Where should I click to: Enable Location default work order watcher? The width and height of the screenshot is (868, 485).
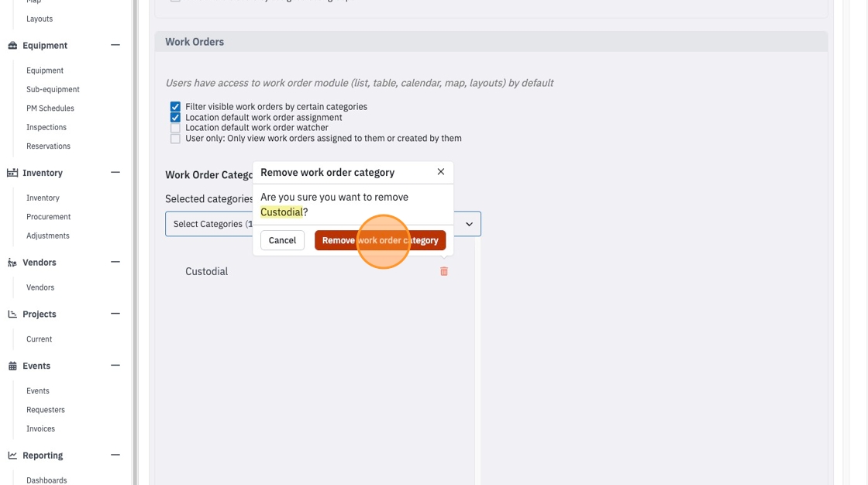pyautogui.click(x=175, y=128)
